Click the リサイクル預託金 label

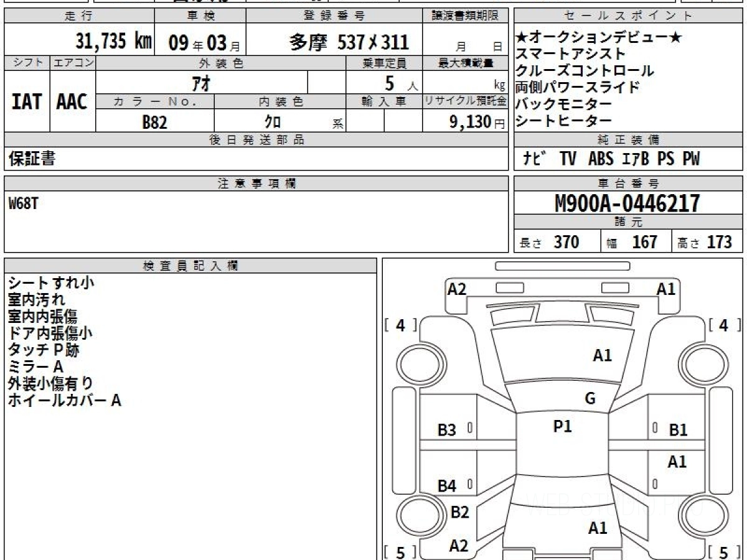466,101
